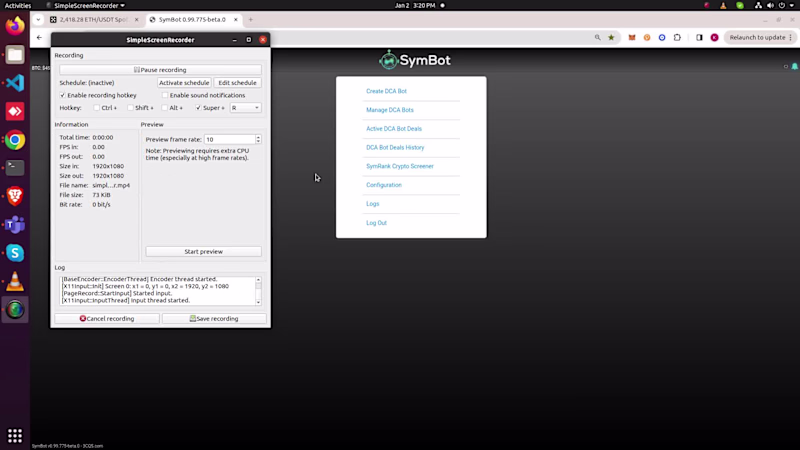Pause the recording
800x450 pixels.
pyautogui.click(x=160, y=70)
